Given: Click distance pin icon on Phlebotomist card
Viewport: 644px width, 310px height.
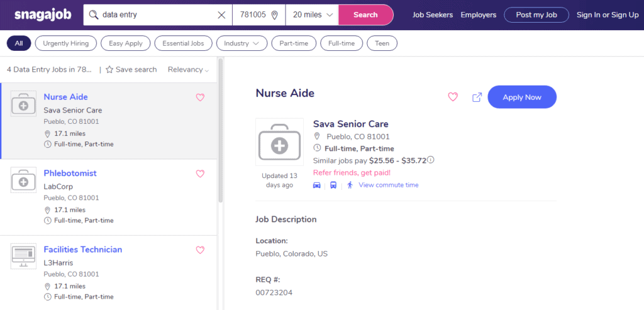Looking at the screenshot, I should [47, 210].
